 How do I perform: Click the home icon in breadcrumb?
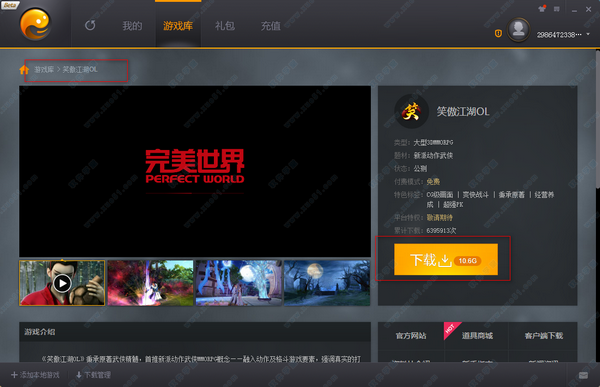[24, 69]
